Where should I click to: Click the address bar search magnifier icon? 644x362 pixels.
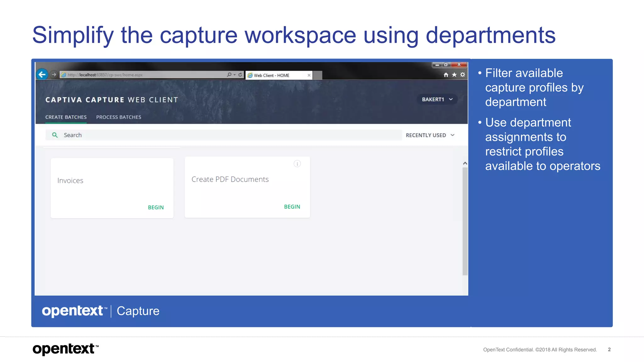[229, 74]
